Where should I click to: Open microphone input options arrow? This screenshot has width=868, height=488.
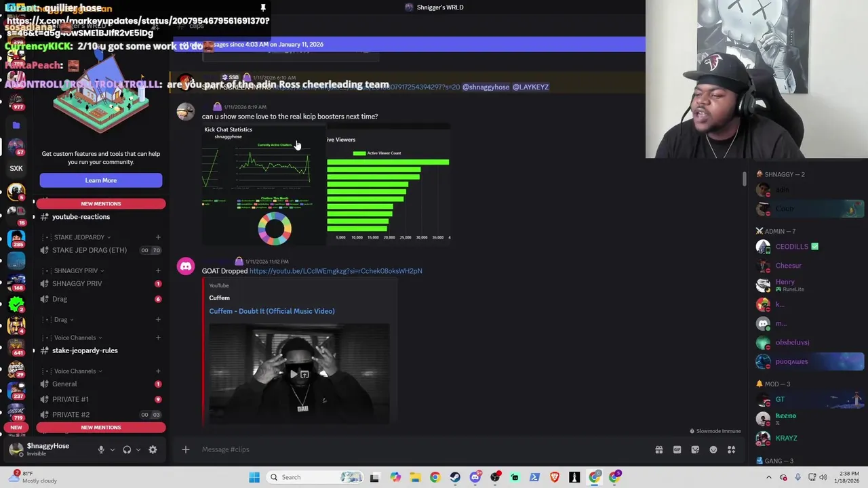click(113, 449)
